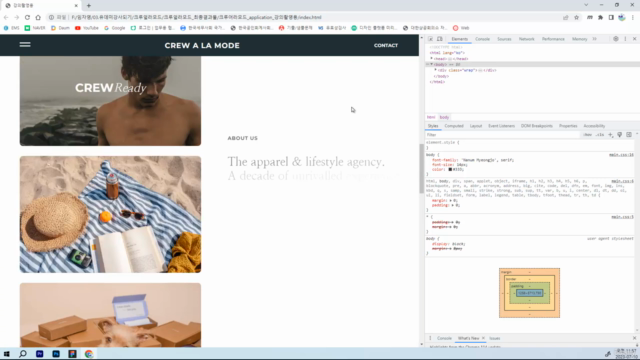Switch to the Elements tab in DevTools
The width and height of the screenshot is (640, 360).
click(460, 39)
